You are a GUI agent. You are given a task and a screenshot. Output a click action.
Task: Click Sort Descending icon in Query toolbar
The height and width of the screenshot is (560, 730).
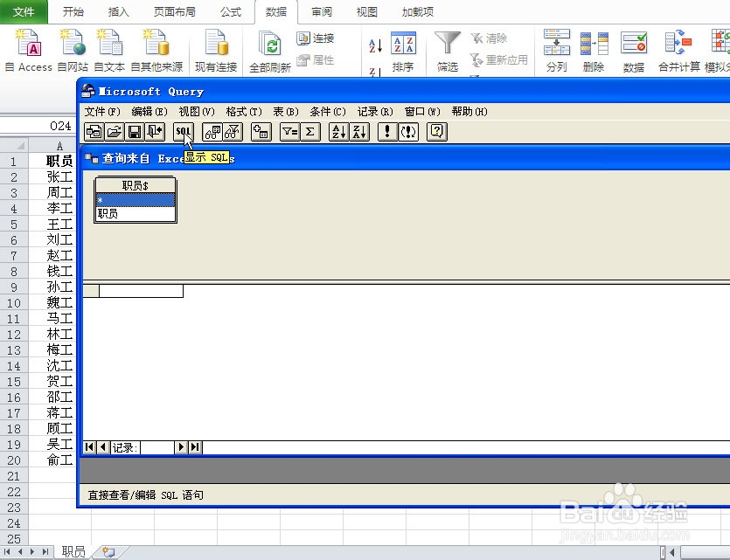pyautogui.click(x=359, y=132)
